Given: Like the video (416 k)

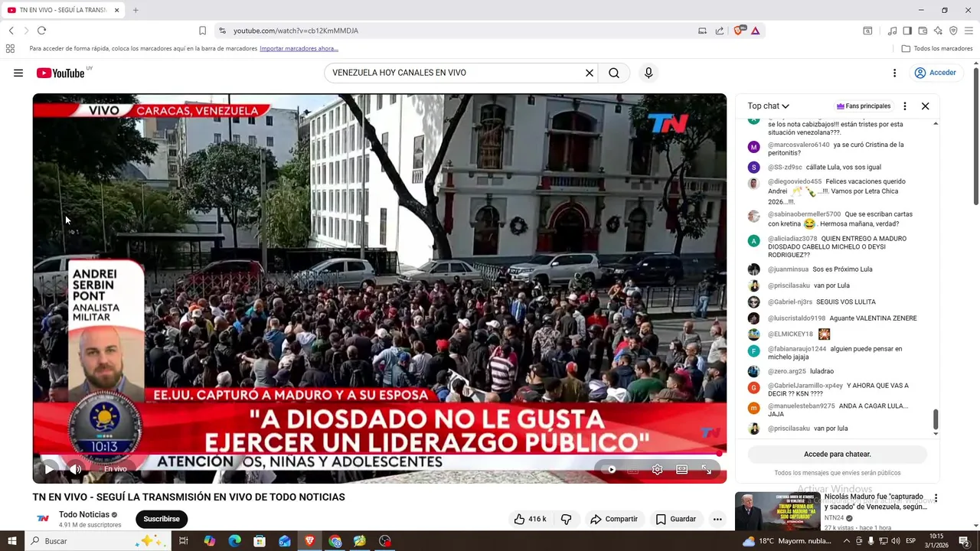Looking at the screenshot, I should pos(530,519).
